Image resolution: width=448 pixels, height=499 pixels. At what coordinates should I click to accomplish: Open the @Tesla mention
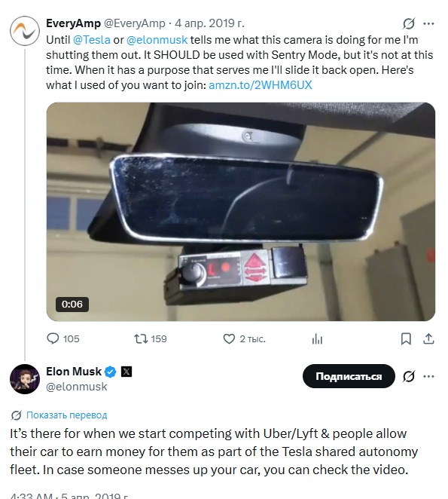[92, 40]
